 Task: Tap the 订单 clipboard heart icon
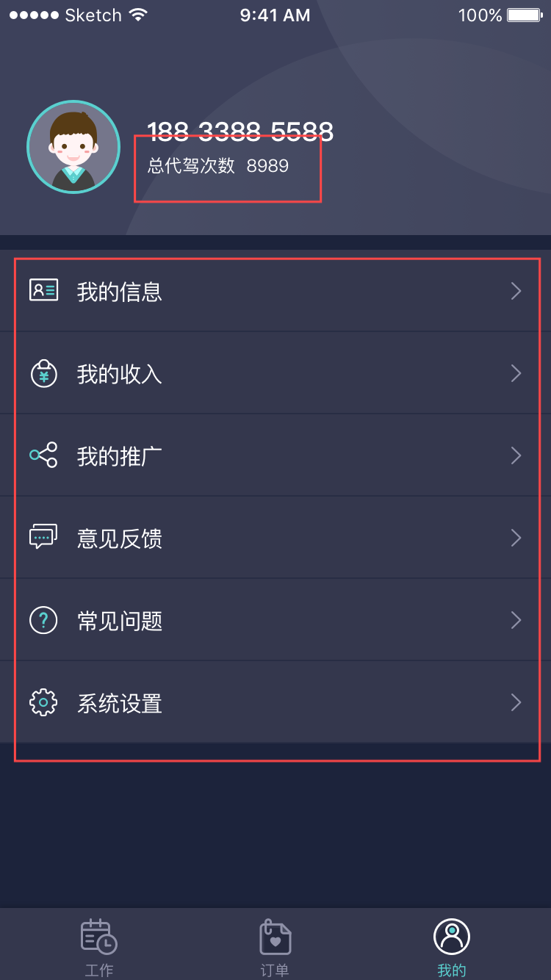275,937
